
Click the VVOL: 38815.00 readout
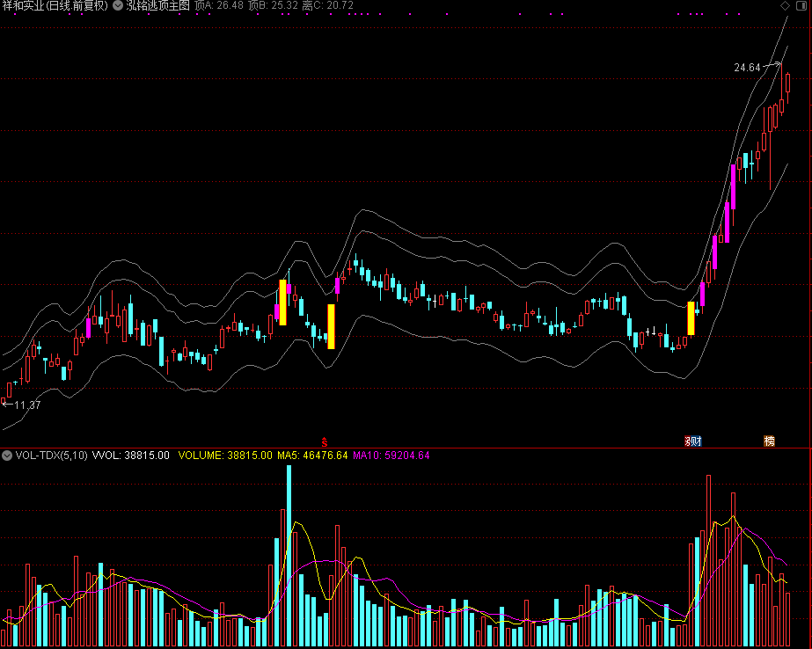[130, 456]
